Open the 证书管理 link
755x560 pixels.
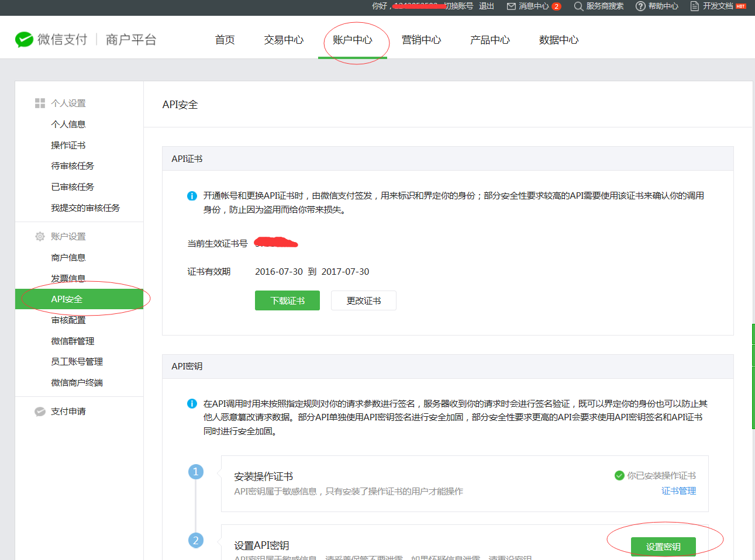tap(678, 491)
